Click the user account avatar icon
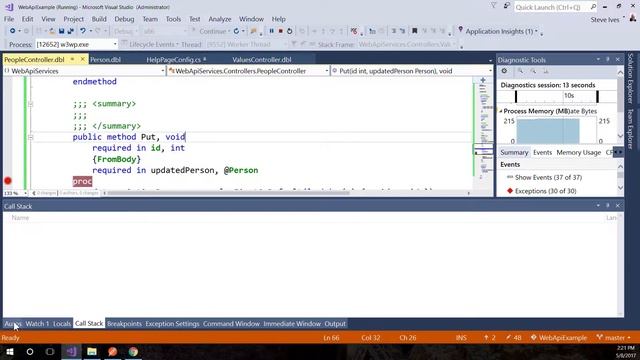The width and height of the screenshot is (640, 360). click(633, 18)
